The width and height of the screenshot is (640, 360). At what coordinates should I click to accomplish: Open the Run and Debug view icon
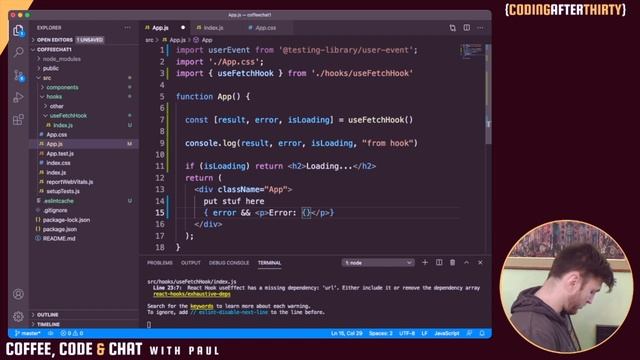[x=18, y=97]
